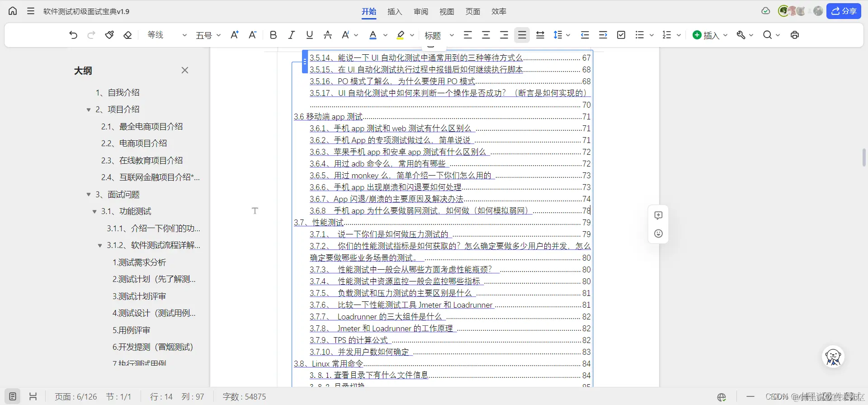Add a comment from side panel
868x405 pixels.
(658, 215)
